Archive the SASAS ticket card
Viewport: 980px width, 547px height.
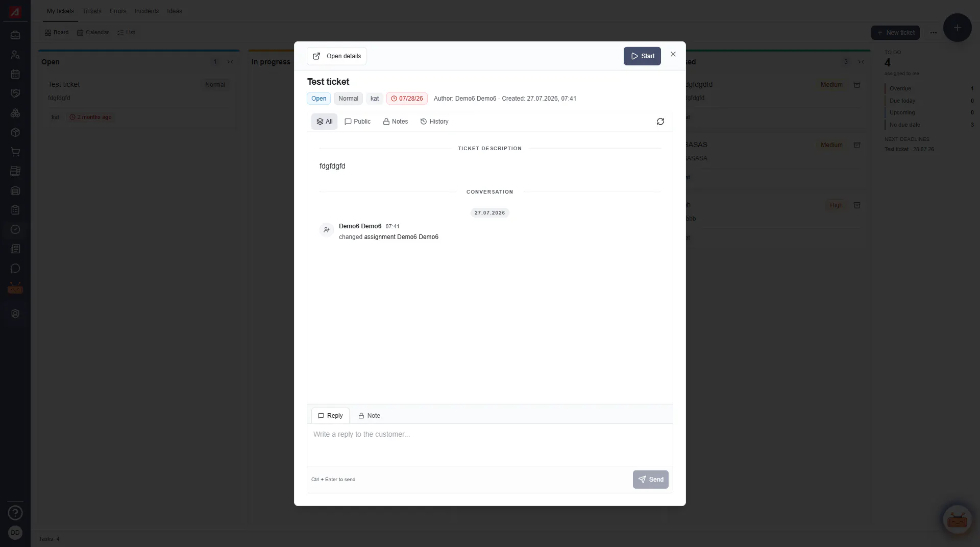(857, 145)
